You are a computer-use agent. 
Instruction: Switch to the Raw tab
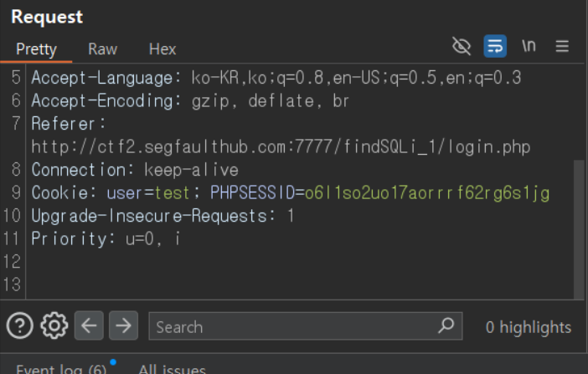coord(103,49)
